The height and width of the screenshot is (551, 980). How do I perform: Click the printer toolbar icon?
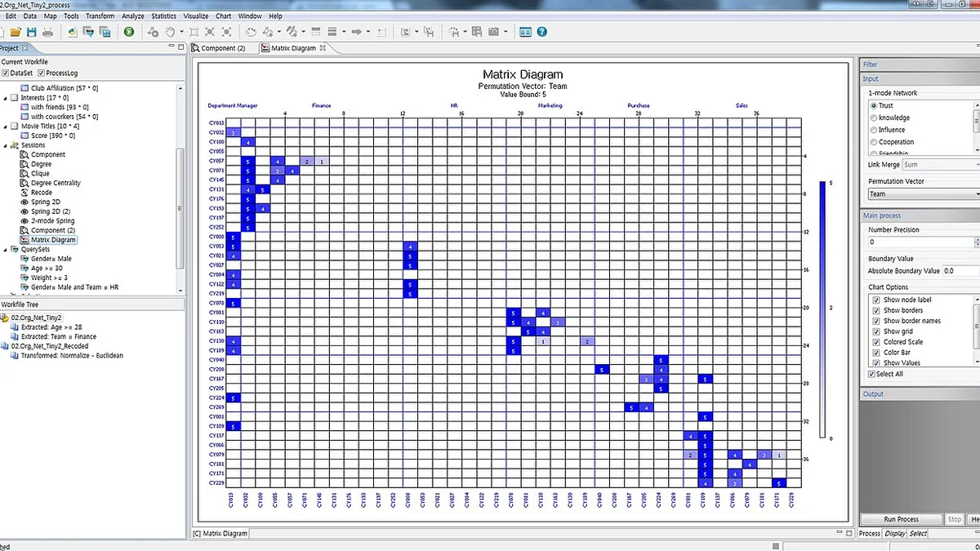click(47, 32)
